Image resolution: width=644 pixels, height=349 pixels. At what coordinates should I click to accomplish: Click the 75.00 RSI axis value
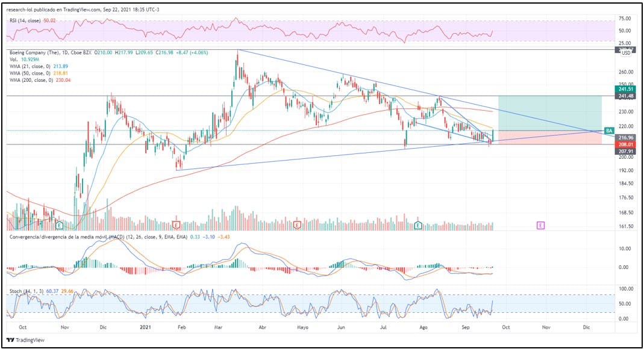pyautogui.click(x=625, y=19)
